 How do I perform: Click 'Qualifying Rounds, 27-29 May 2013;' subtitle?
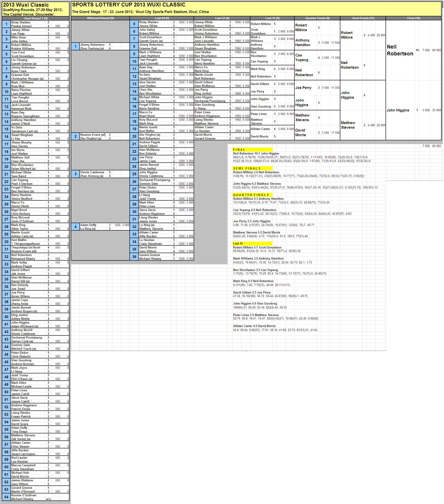pyautogui.click(x=33, y=10)
